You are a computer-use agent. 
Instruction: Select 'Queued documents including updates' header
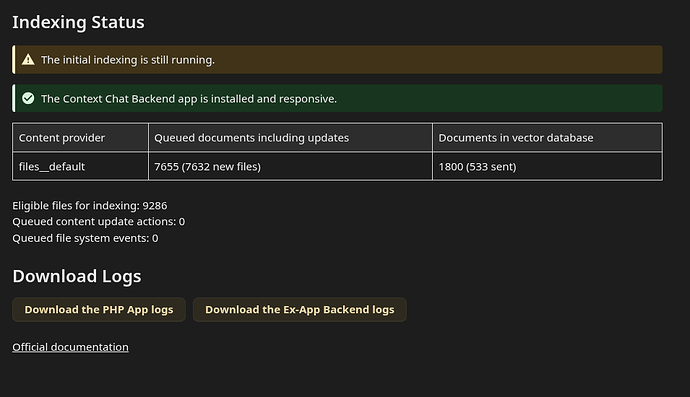(x=290, y=138)
